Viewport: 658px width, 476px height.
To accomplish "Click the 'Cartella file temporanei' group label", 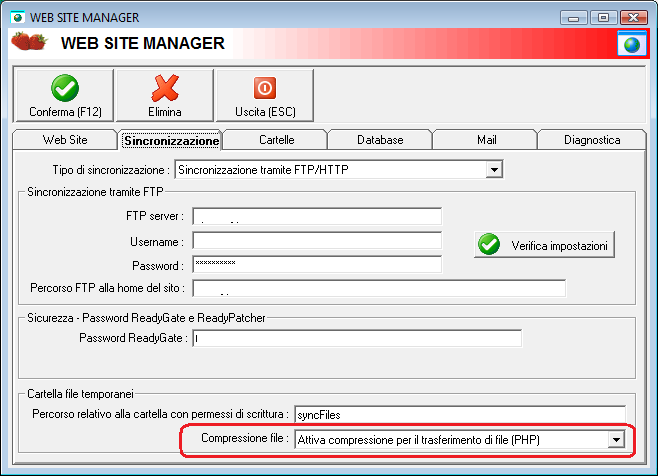I will coord(80,394).
